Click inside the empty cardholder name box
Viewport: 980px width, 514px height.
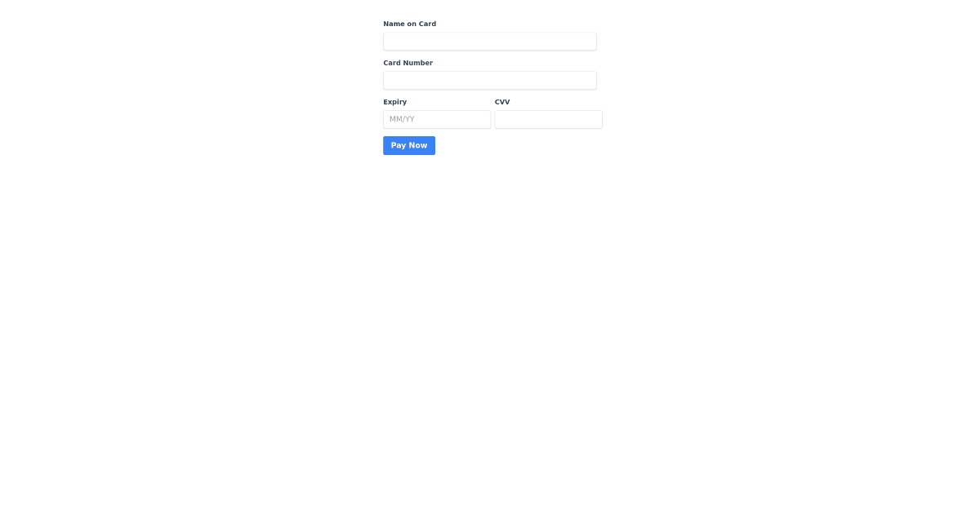[x=489, y=41]
